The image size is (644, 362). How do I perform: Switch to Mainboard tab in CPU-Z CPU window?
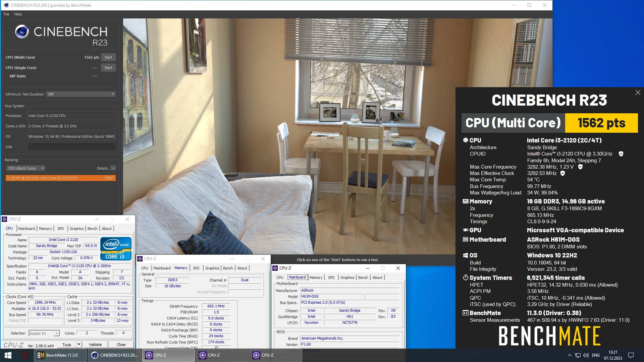tap(26, 229)
